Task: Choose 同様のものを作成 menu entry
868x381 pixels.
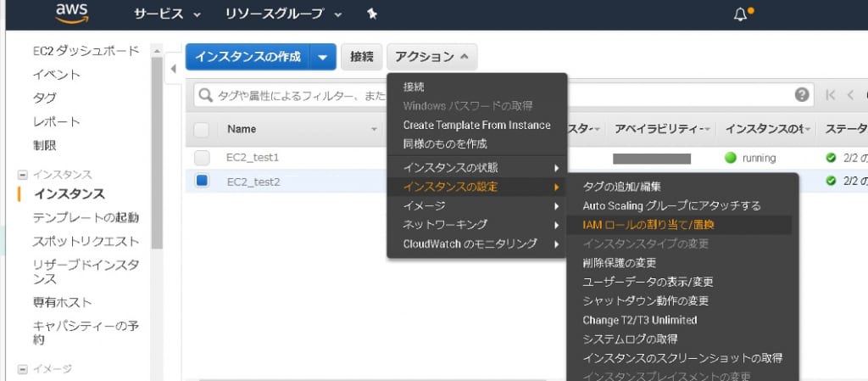Action: (445, 144)
